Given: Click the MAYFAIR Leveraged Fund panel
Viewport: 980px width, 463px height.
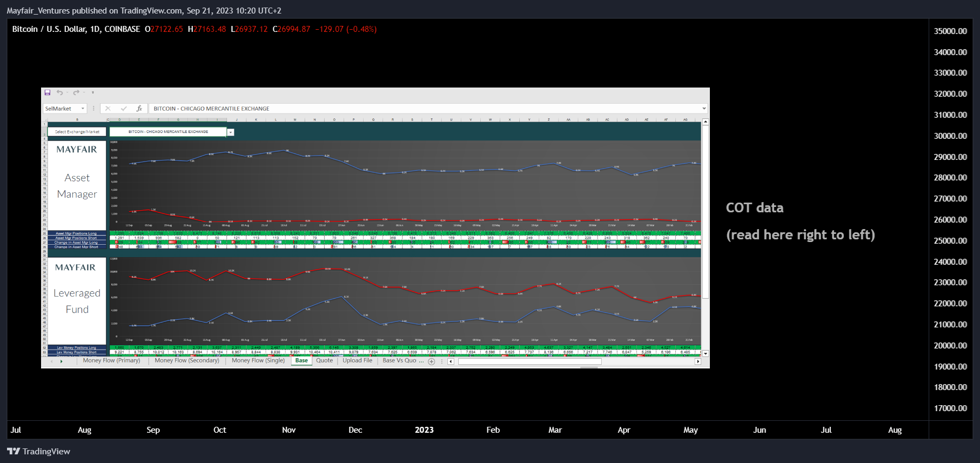Looking at the screenshot, I should point(77,301).
